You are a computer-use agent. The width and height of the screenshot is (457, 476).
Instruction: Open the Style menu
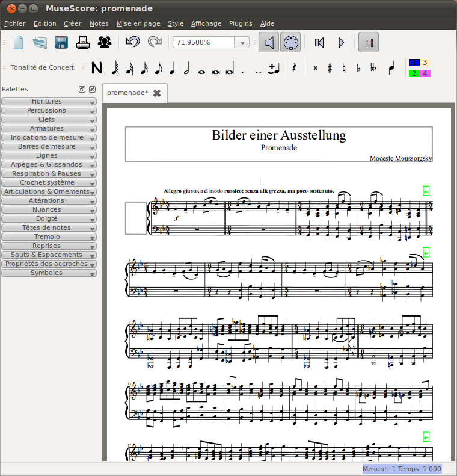176,23
